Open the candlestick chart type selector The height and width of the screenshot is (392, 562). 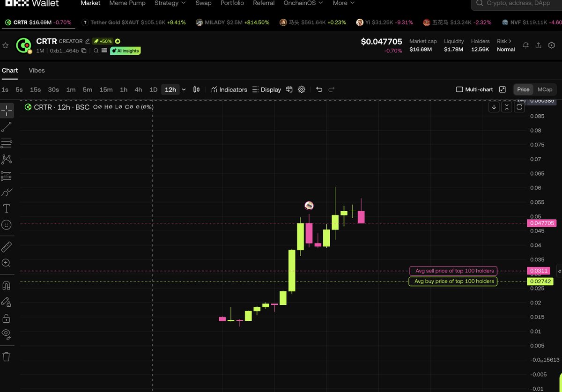point(197,89)
